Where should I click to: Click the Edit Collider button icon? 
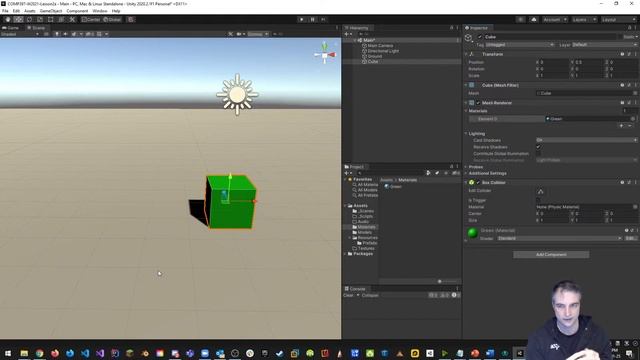540,191
